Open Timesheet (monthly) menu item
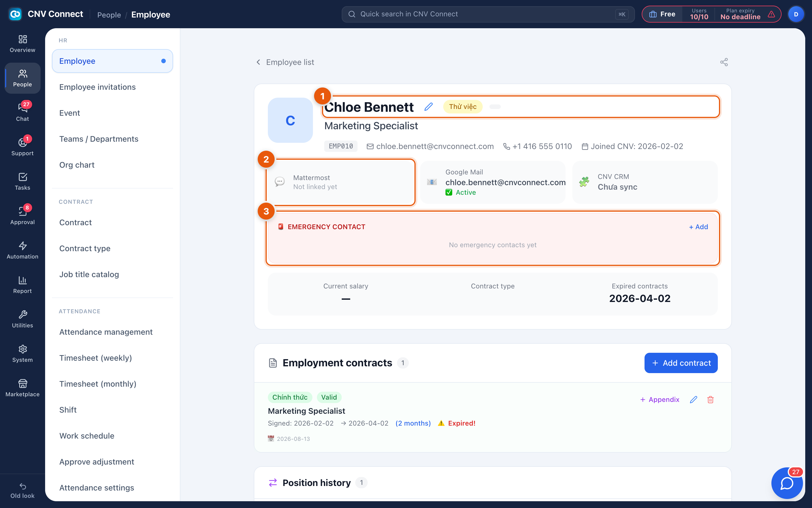Screen dimensions: 812x508 (x=112, y=384)
